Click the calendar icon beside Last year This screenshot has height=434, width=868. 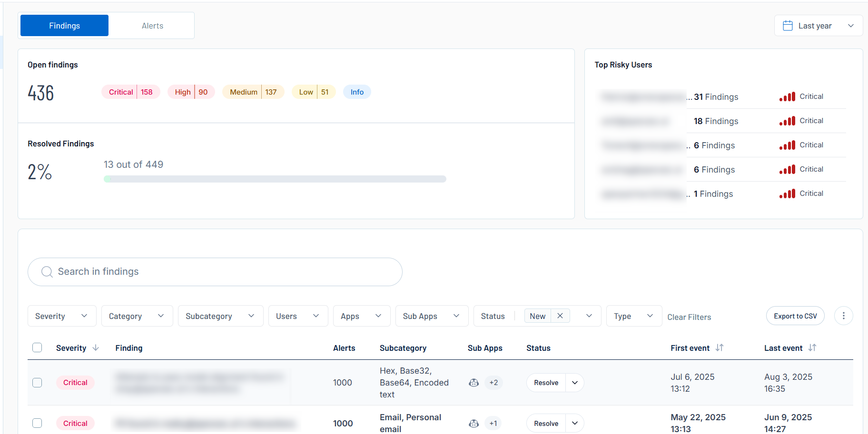[x=788, y=26]
